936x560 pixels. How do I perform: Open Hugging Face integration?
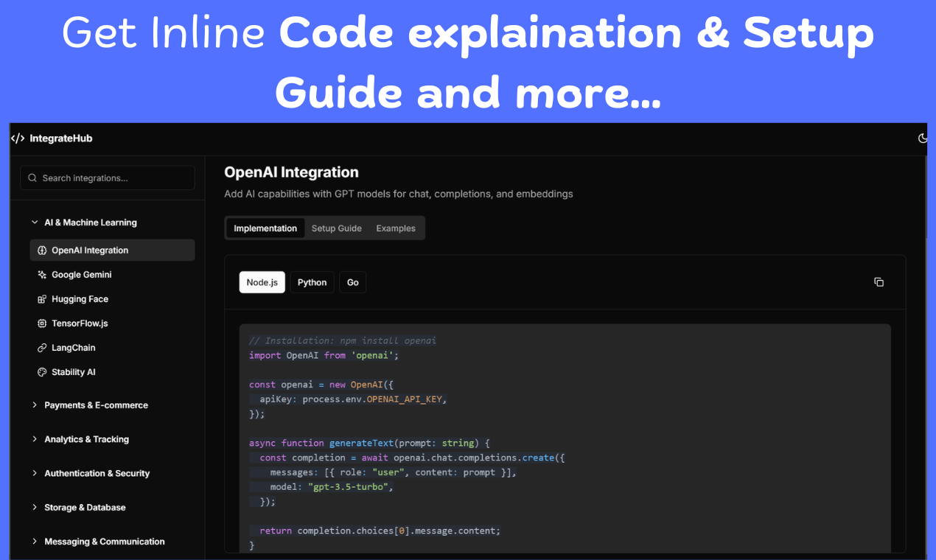pyautogui.click(x=113, y=299)
